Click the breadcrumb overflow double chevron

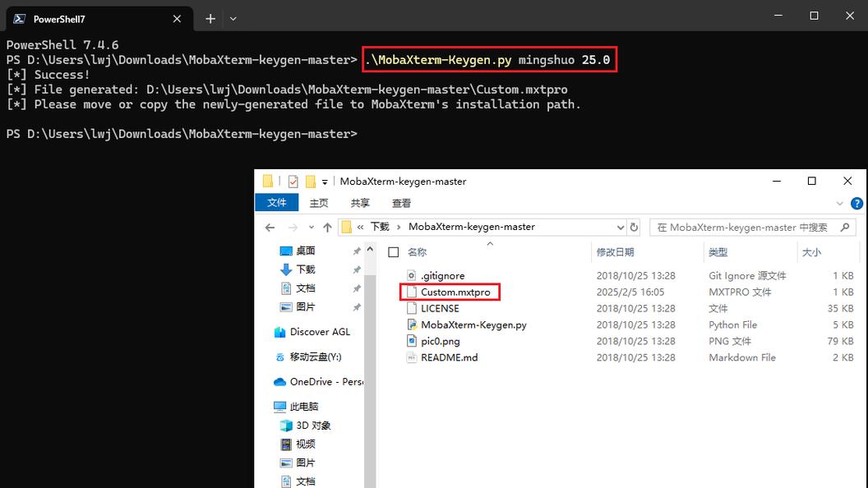tap(360, 227)
